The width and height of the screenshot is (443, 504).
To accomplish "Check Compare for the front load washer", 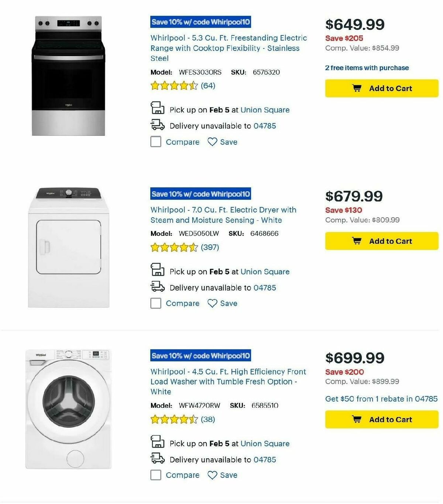I will 155,475.
